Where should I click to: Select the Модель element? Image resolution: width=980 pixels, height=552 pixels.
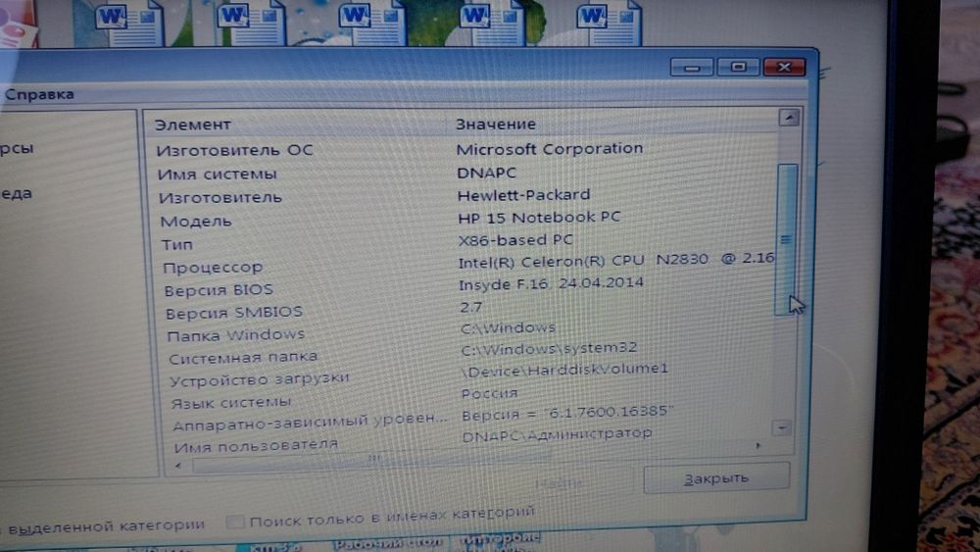pyautogui.click(x=196, y=222)
